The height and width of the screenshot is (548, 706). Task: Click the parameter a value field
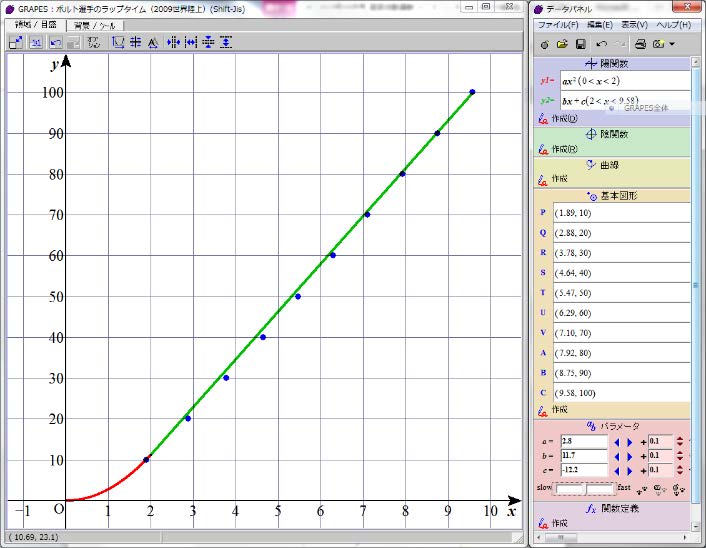(x=584, y=441)
